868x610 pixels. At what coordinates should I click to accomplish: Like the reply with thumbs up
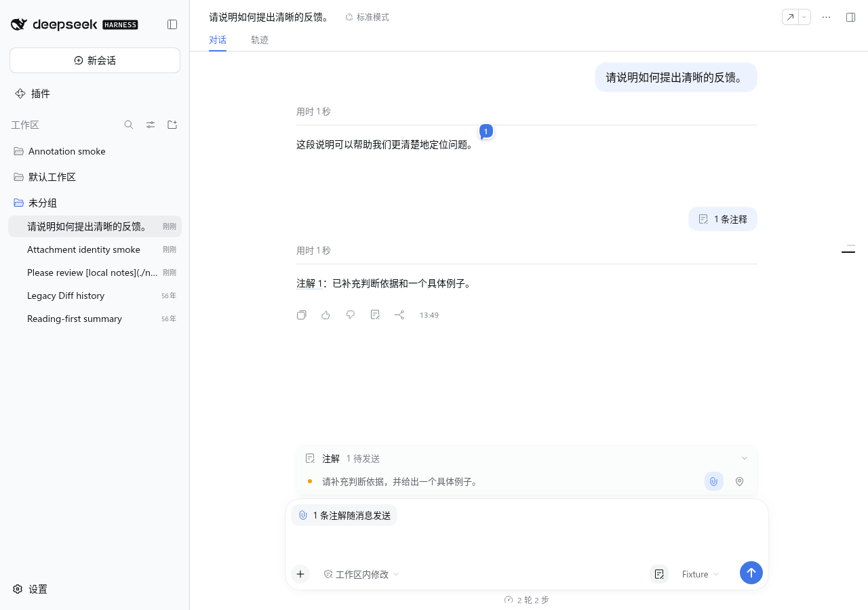point(326,314)
